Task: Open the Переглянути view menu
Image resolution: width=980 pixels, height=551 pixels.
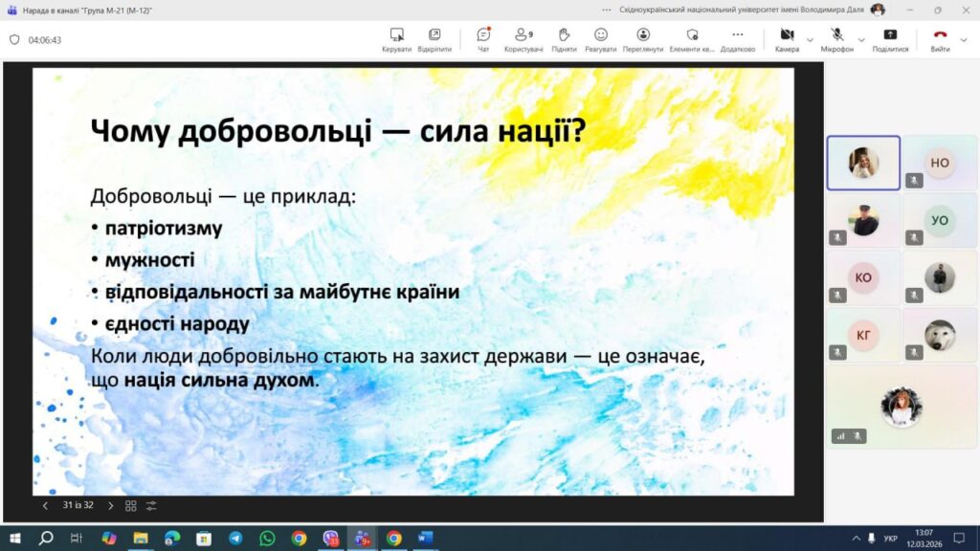Action: [x=643, y=38]
